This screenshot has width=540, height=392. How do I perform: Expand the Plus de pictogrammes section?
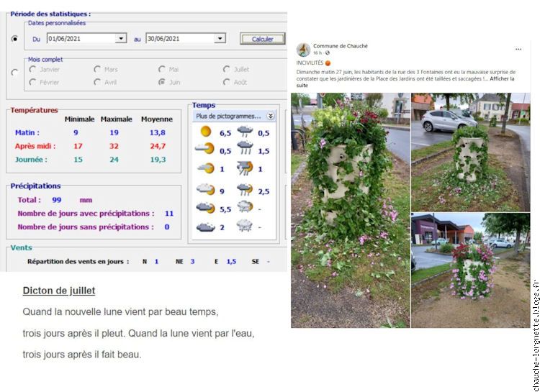270,116
